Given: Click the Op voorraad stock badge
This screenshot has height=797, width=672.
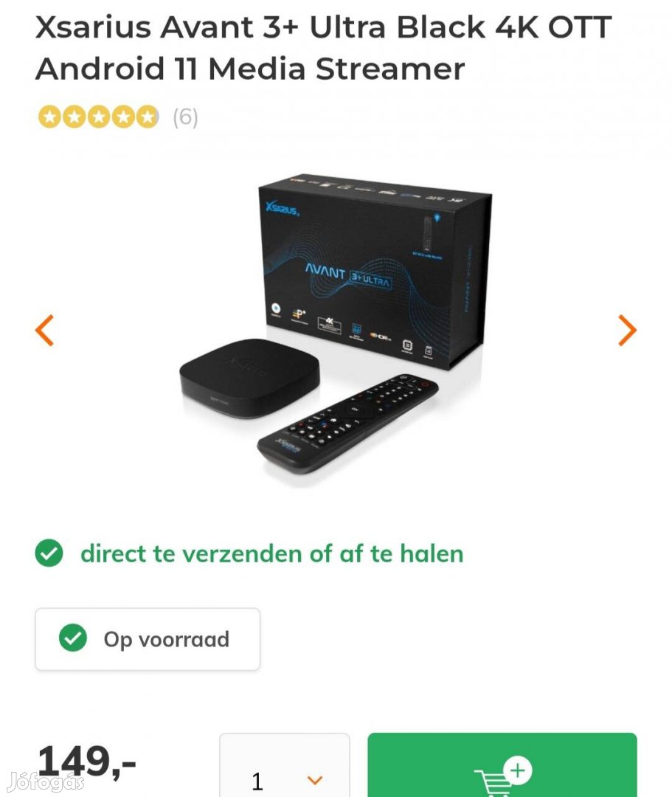Looking at the screenshot, I should [148, 639].
